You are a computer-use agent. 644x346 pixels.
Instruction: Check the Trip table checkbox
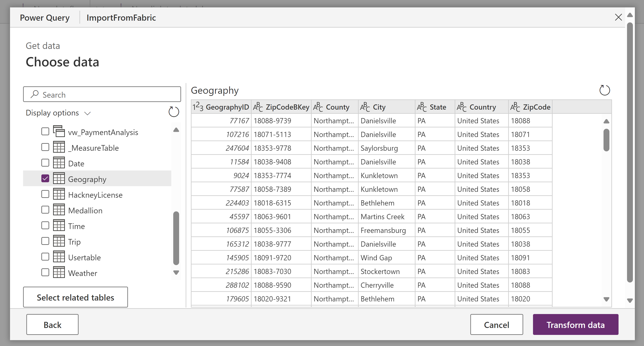[x=45, y=241]
